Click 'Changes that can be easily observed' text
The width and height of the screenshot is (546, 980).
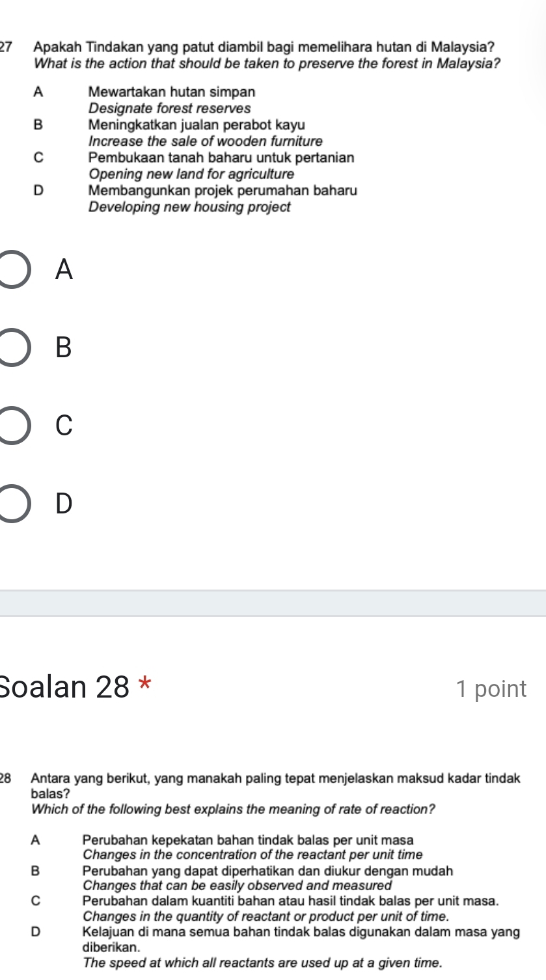[238, 886]
